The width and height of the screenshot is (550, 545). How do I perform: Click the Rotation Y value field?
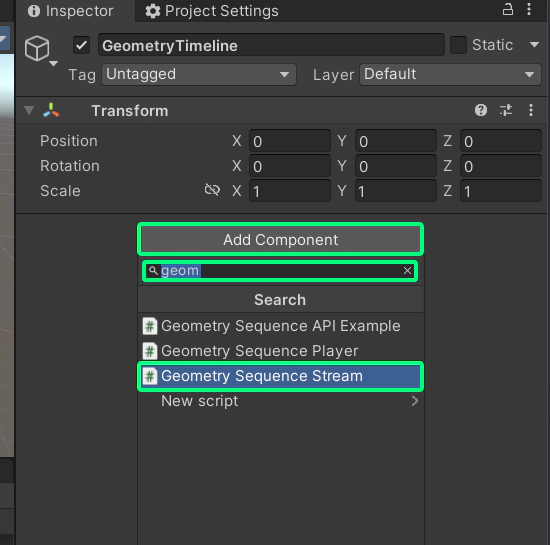coord(396,166)
